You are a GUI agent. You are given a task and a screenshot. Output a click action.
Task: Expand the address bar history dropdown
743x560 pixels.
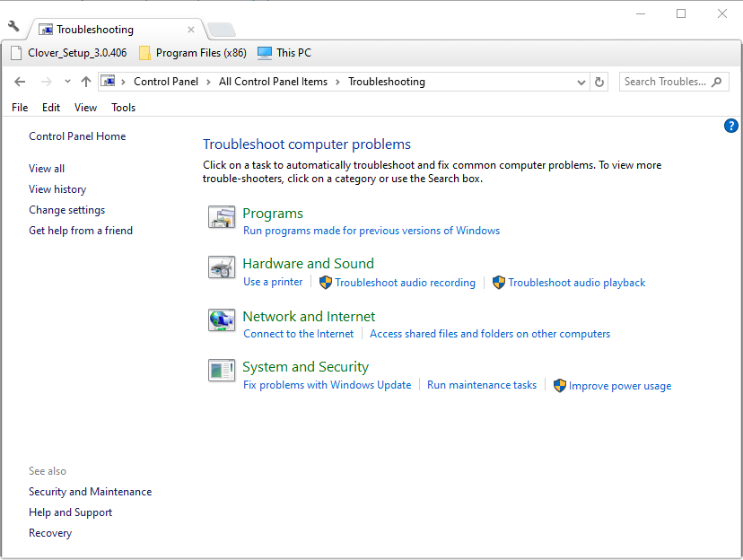coord(581,82)
